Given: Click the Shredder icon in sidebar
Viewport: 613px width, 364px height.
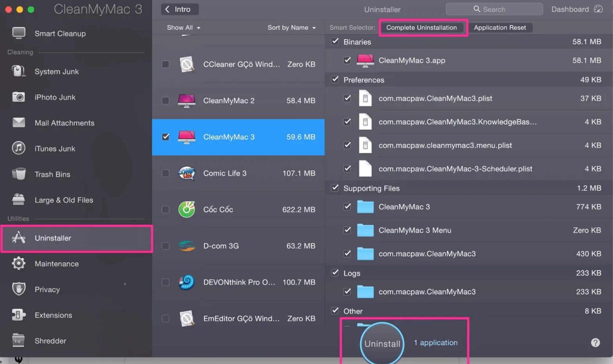Looking at the screenshot, I should pos(18,341).
